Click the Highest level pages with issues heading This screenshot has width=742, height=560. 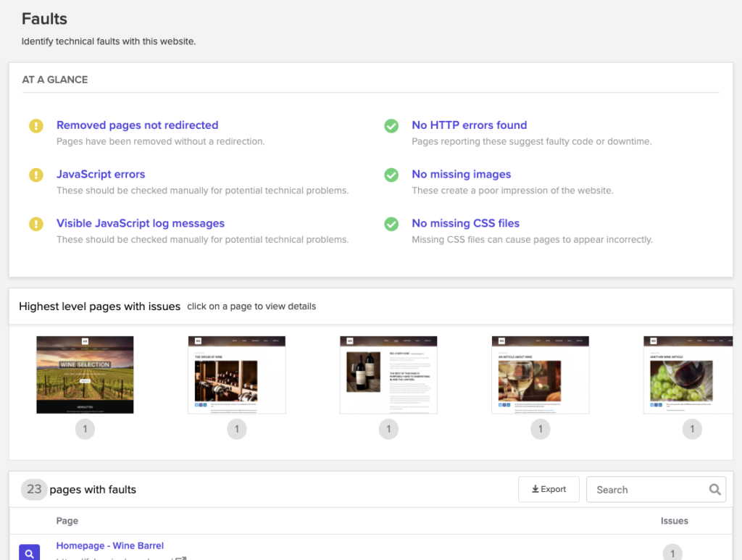point(100,306)
